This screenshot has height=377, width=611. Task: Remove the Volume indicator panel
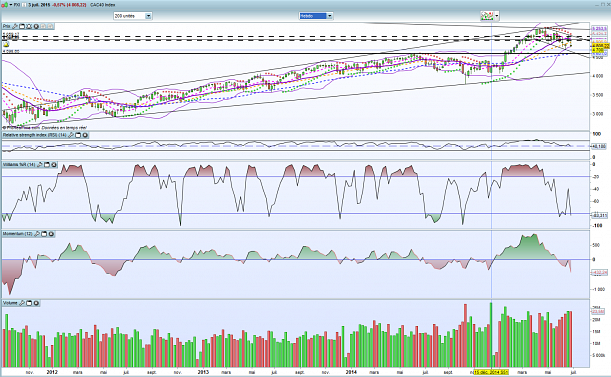(36, 303)
